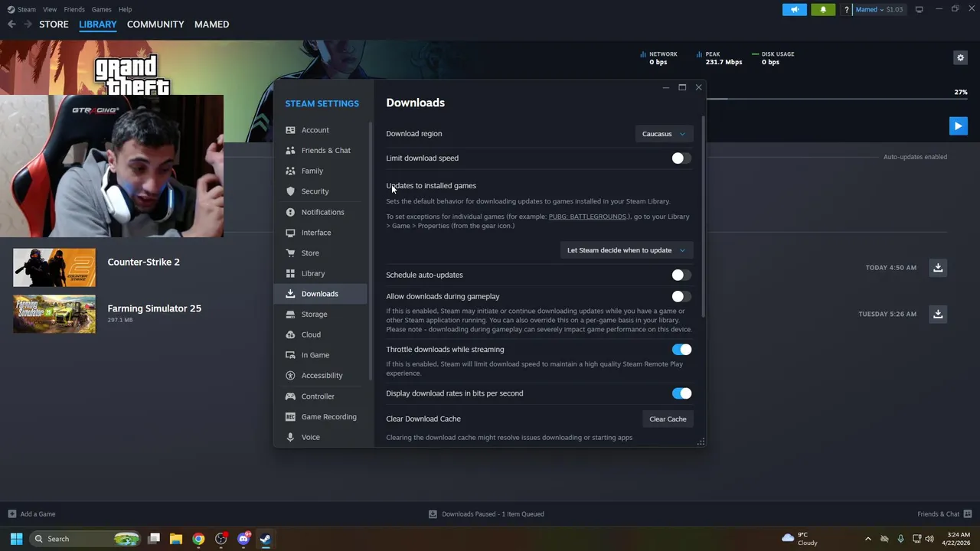Resume the current download with play button
This screenshot has height=551, width=980.
(x=958, y=126)
